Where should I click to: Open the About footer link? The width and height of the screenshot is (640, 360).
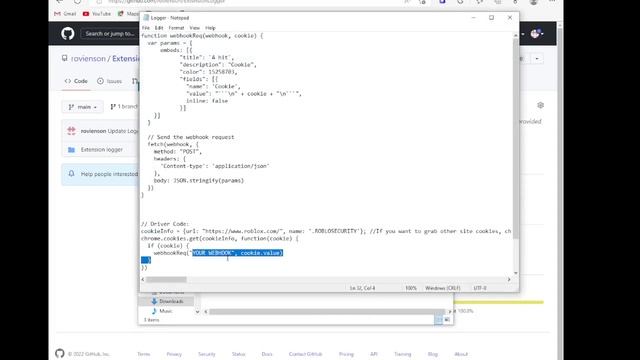coord(461,354)
